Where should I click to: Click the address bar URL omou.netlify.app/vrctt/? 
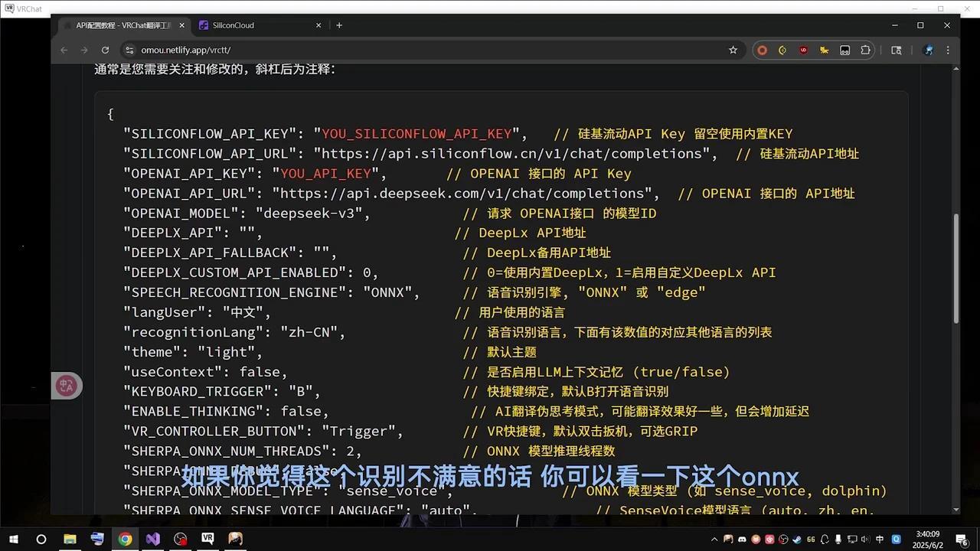coord(186,50)
